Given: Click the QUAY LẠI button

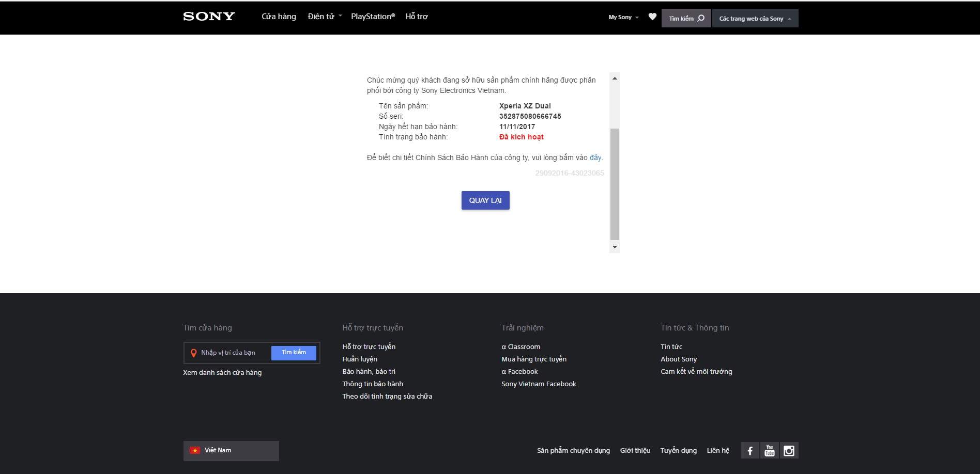Looking at the screenshot, I should pos(485,200).
